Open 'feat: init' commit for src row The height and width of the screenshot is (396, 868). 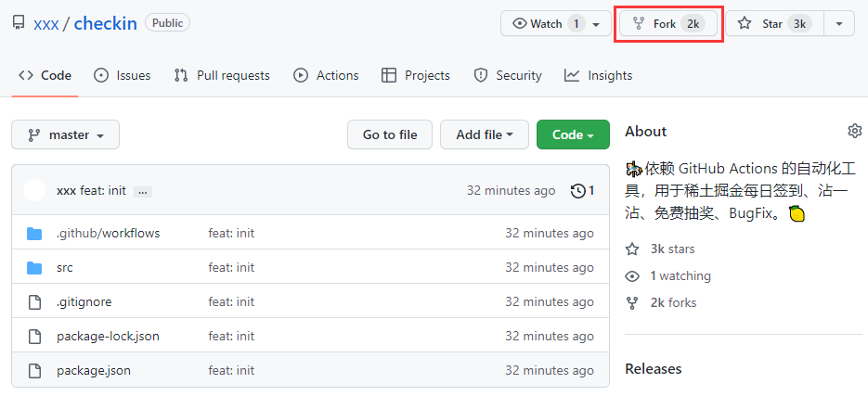coord(231,268)
